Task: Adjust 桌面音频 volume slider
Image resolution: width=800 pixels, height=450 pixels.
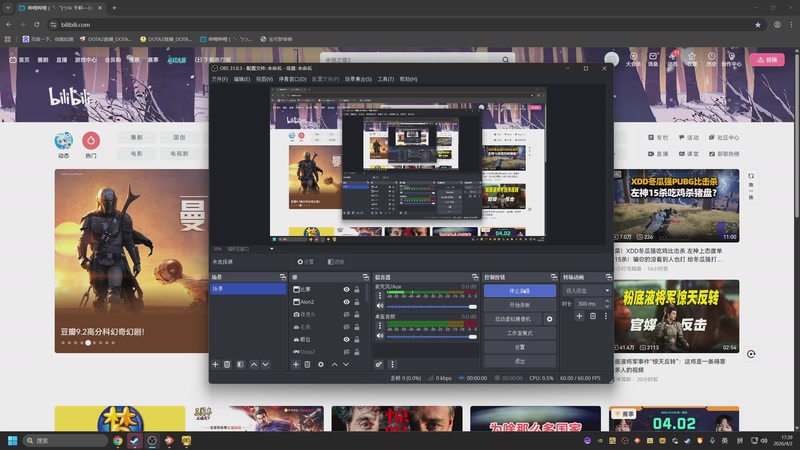Action: [x=432, y=337]
